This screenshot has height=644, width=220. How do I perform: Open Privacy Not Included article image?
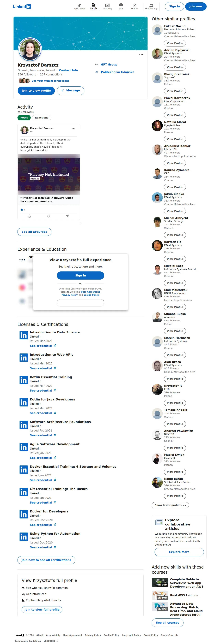coord(49,174)
